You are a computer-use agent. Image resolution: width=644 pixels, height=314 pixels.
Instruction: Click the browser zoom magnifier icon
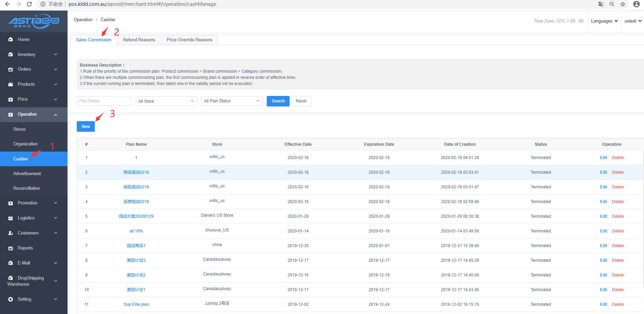[x=612, y=4]
